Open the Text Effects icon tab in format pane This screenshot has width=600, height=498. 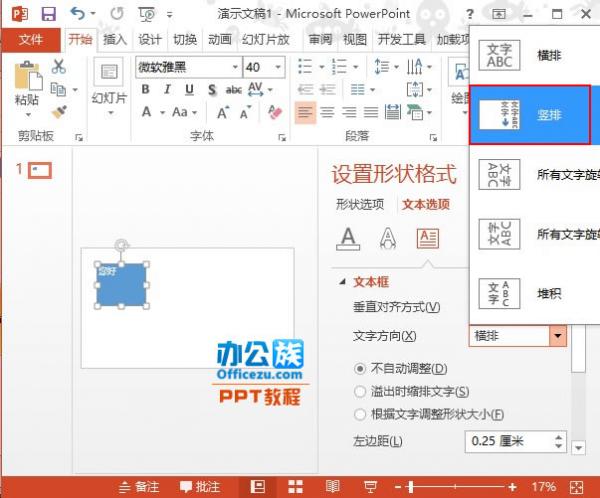coord(387,238)
